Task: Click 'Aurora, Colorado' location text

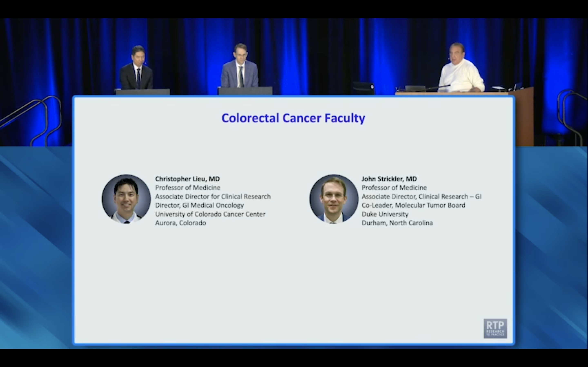Action: pyautogui.click(x=180, y=223)
